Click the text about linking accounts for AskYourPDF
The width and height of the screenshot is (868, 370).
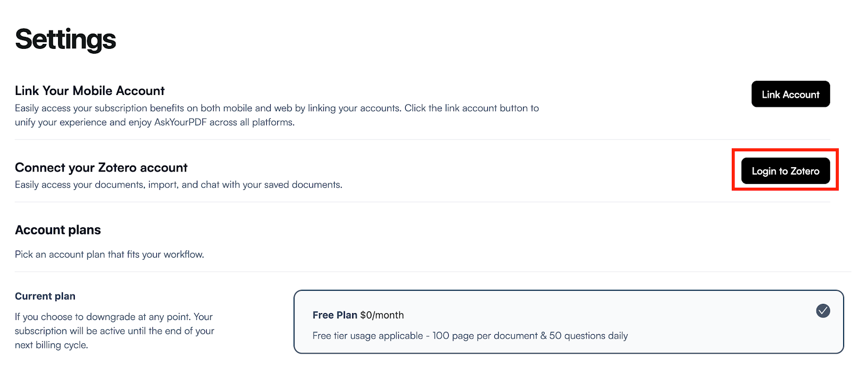[x=277, y=115]
